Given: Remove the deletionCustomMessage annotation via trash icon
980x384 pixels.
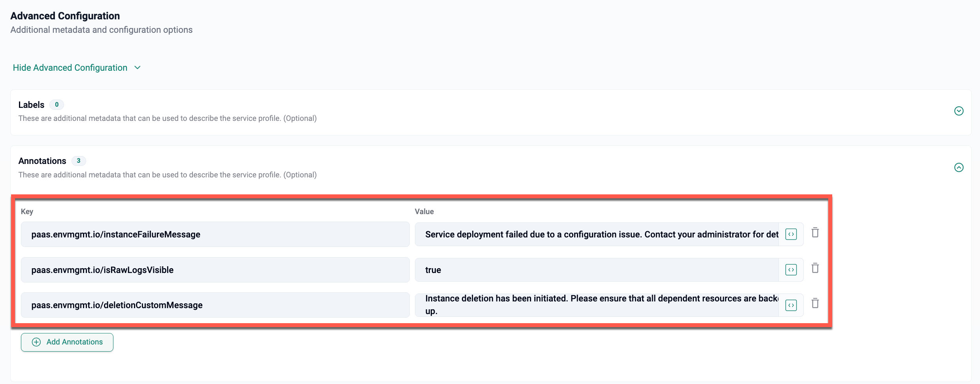Looking at the screenshot, I should tap(815, 303).
